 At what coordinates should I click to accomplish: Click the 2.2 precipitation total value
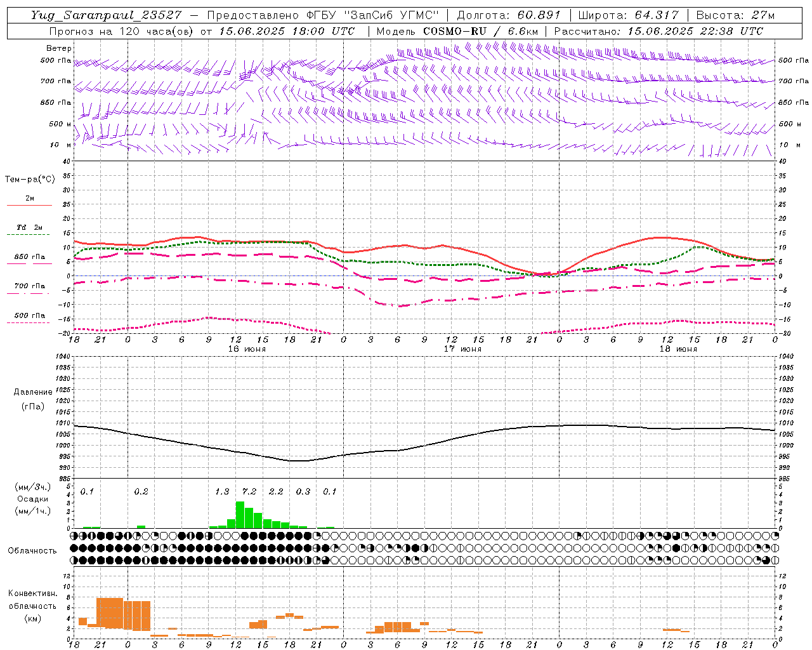click(x=276, y=491)
